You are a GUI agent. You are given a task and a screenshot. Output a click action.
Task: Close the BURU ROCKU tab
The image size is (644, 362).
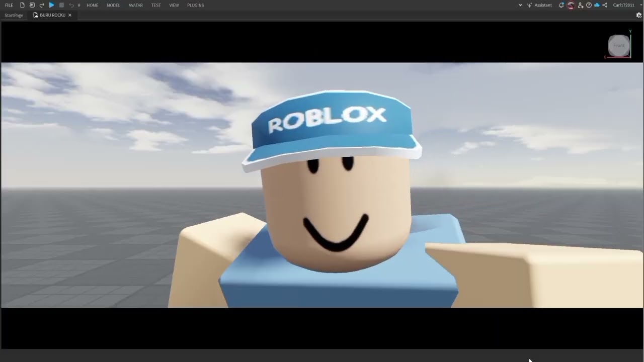pos(70,15)
